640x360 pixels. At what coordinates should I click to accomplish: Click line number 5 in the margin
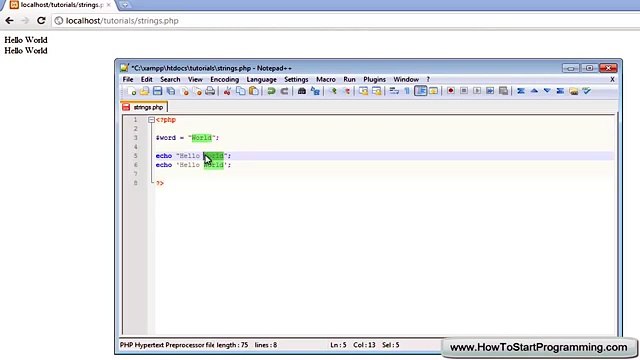(x=136, y=156)
